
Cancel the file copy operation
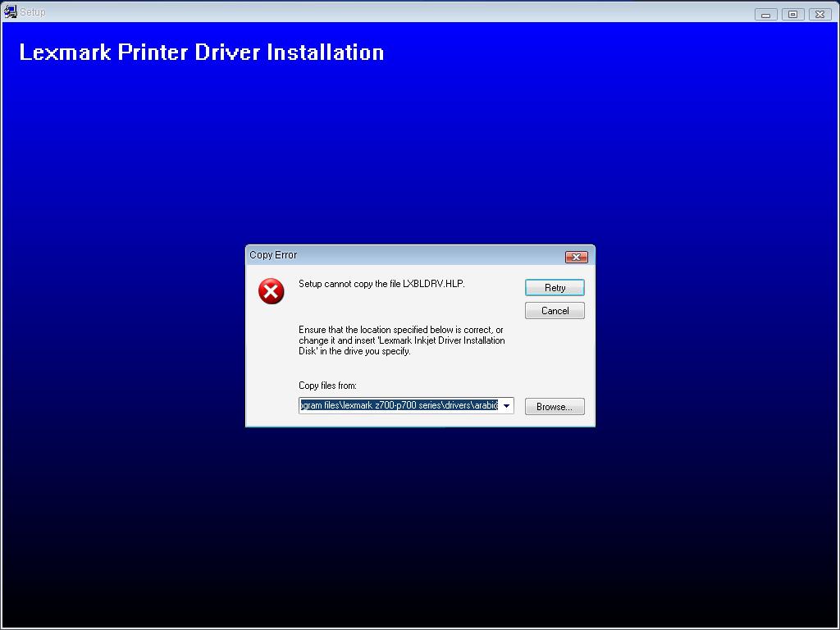click(x=555, y=311)
